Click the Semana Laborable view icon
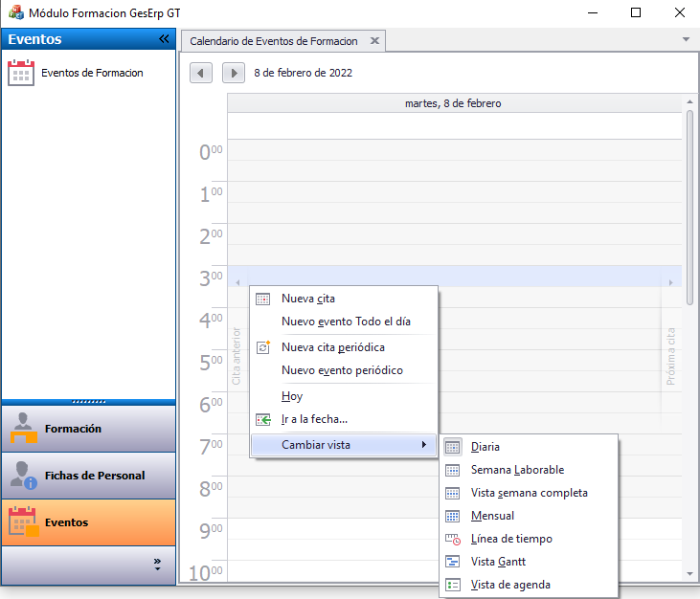The image size is (700, 599). coord(453,470)
